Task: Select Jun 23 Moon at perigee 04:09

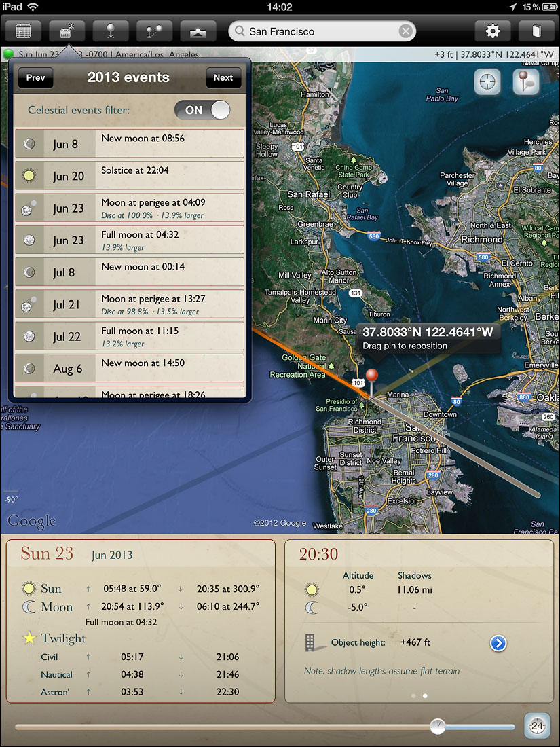Action: 130,208
